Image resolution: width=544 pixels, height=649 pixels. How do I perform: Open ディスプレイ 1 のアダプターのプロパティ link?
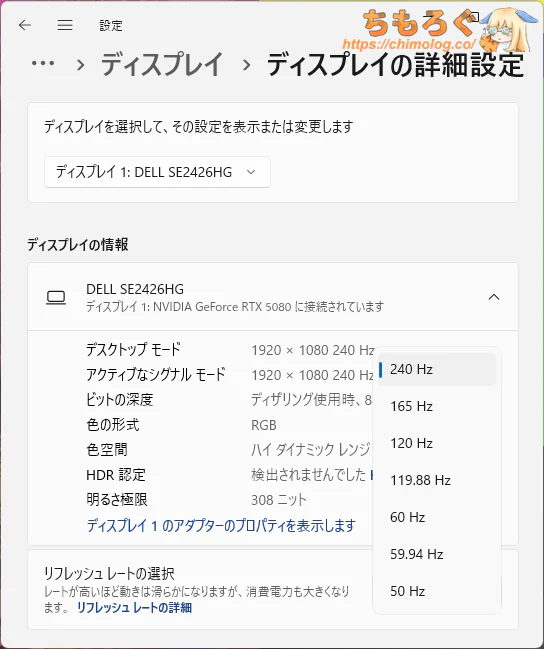tap(221, 526)
